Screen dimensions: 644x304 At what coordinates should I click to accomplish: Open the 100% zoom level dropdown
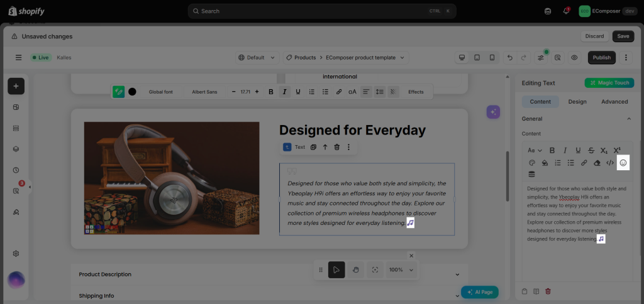pyautogui.click(x=402, y=269)
